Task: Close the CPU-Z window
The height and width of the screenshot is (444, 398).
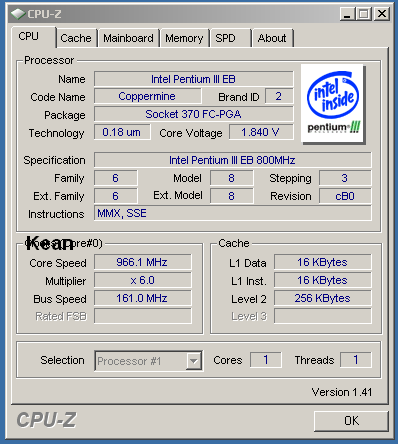Action: point(382,14)
